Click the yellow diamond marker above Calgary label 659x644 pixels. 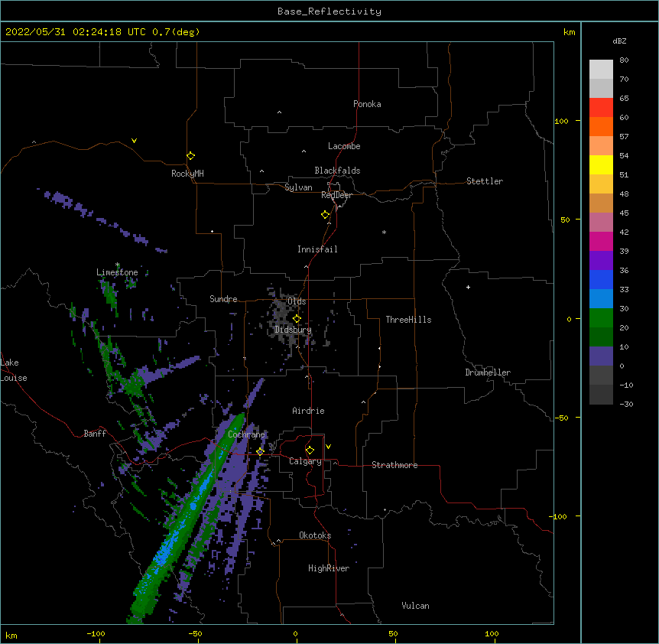[x=310, y=450]
